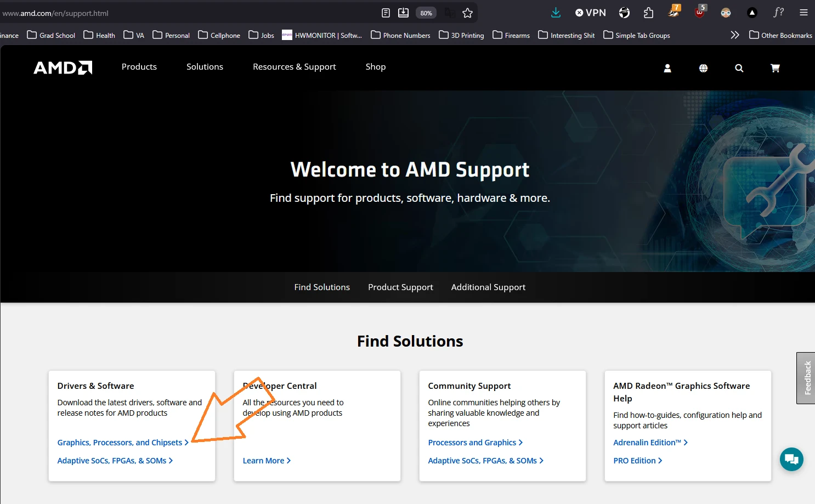This screenshot has height=504, width=815.
Task: Bookmark this page with the star icon
Action: 467,13
